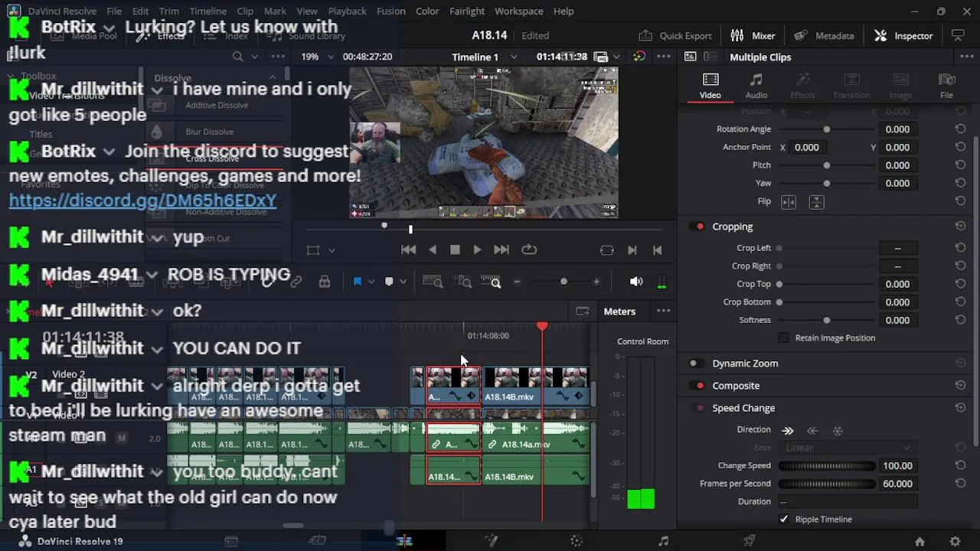Toggle Cropping section on/off
This screenshot has height=551, width=980.
(697, 227)
